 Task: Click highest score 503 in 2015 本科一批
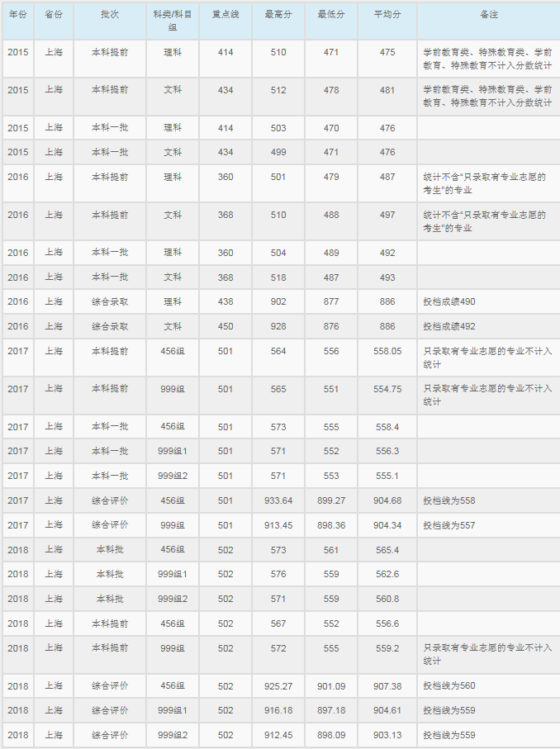(278, 128)
